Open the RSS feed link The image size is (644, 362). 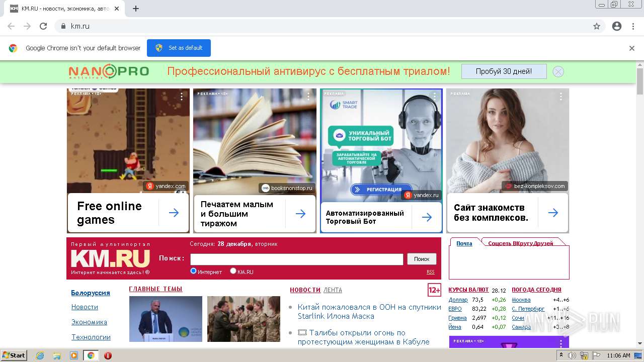pyautogui.click(x=431, y=272)
